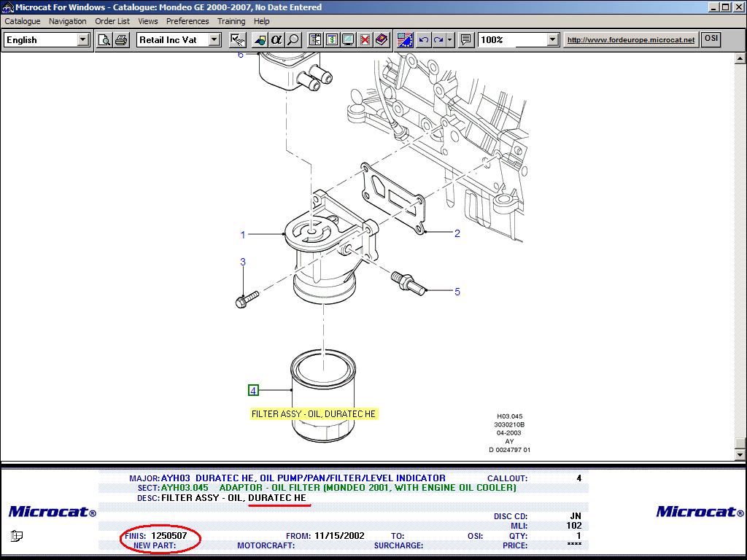
Task: Click the printer icon
Action: click(x=121, y=40)
